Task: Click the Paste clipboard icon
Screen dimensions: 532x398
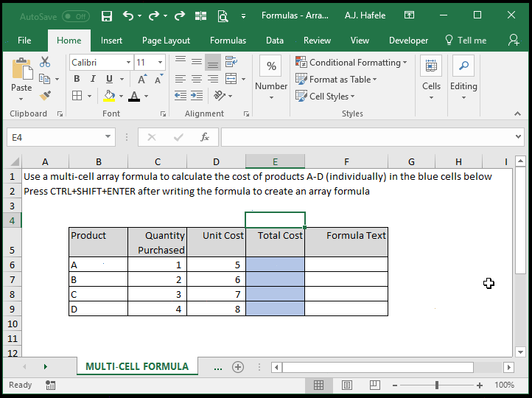Action: click(21, 69)
